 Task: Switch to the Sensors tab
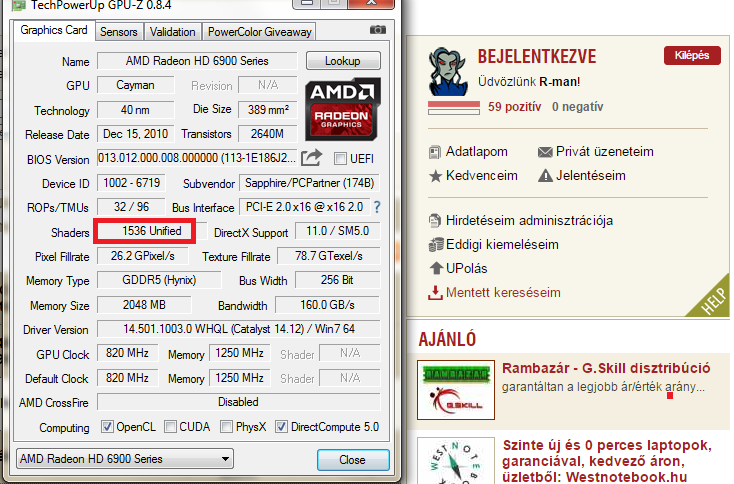coord(119,32)
